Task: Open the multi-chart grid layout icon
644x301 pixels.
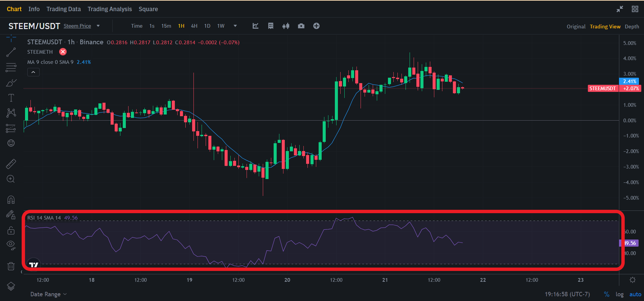Action: tap(635, 9)
